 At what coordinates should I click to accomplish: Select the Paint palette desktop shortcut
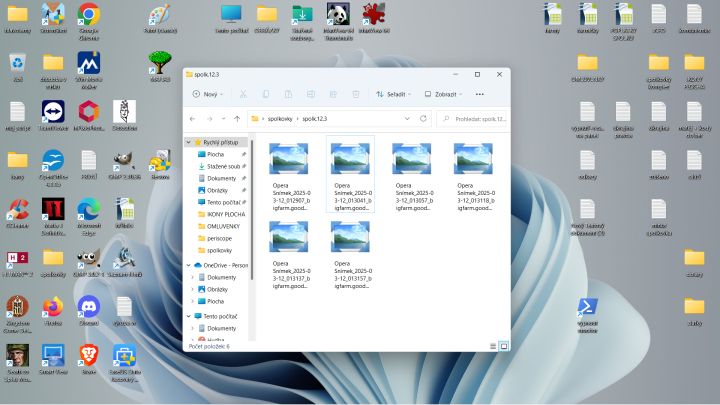[x=160, y=18]
